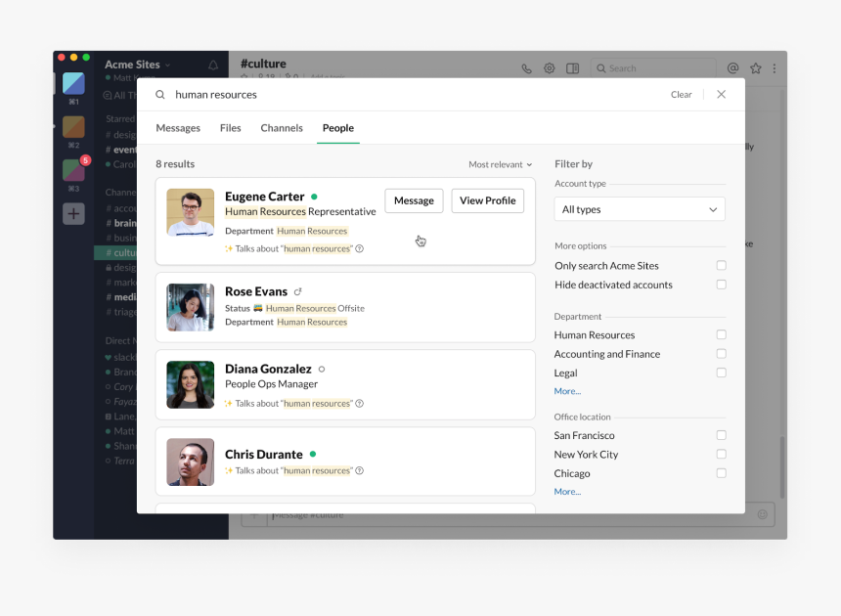Check Hide deactivated accounts
Viewport: 841px width, 616px height.
coord(721,285)
